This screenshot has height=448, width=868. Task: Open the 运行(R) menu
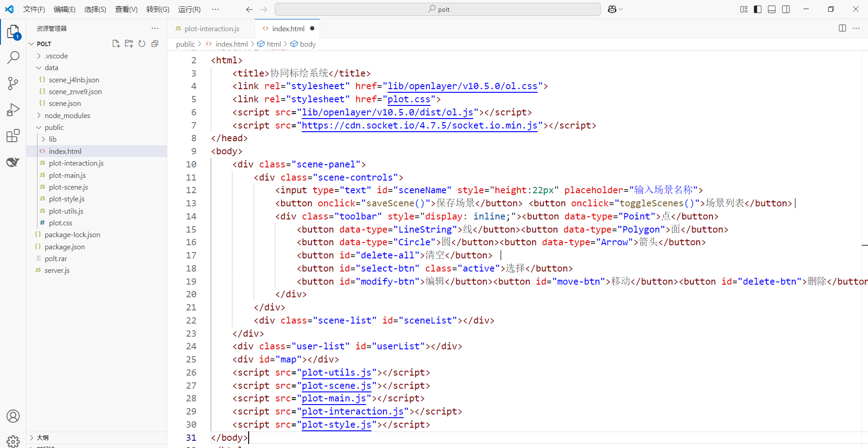[189, 9]
